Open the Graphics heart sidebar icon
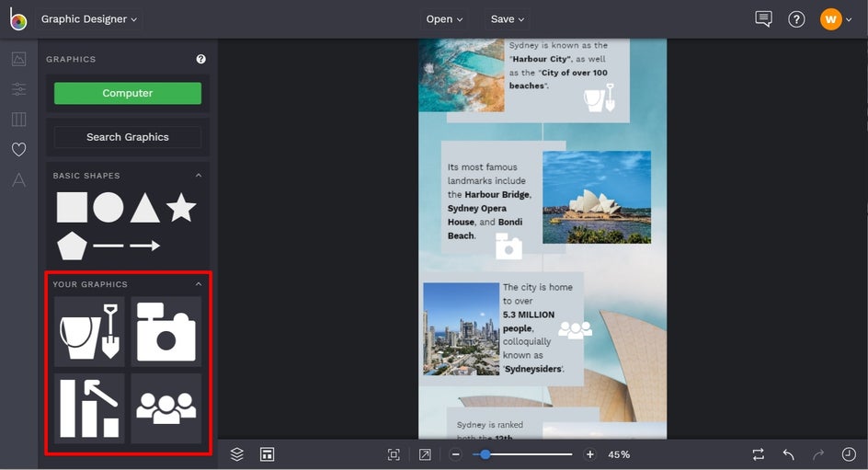Image resolution: width=868 pixels, height=470 pixels. 18,150
